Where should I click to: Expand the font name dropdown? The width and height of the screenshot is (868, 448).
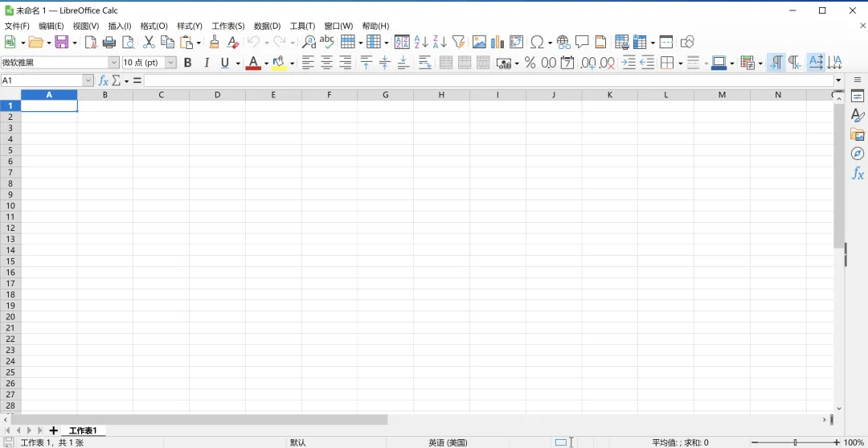point(113,63)
